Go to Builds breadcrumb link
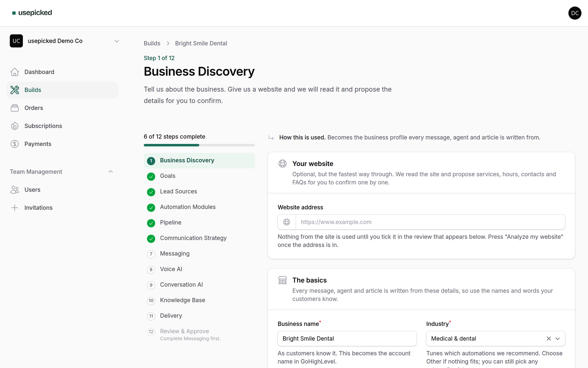588x368 pixels. coord(152,43)
